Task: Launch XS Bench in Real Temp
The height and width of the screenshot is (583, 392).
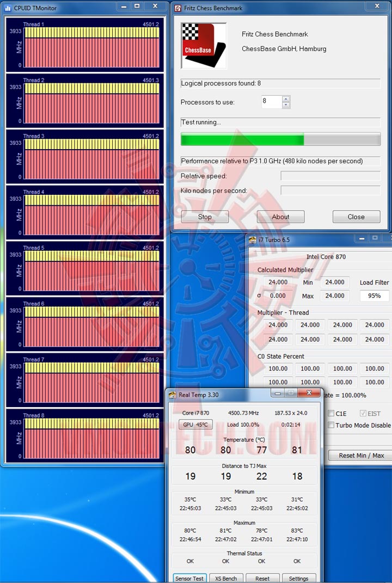Action: click(226, 579)
